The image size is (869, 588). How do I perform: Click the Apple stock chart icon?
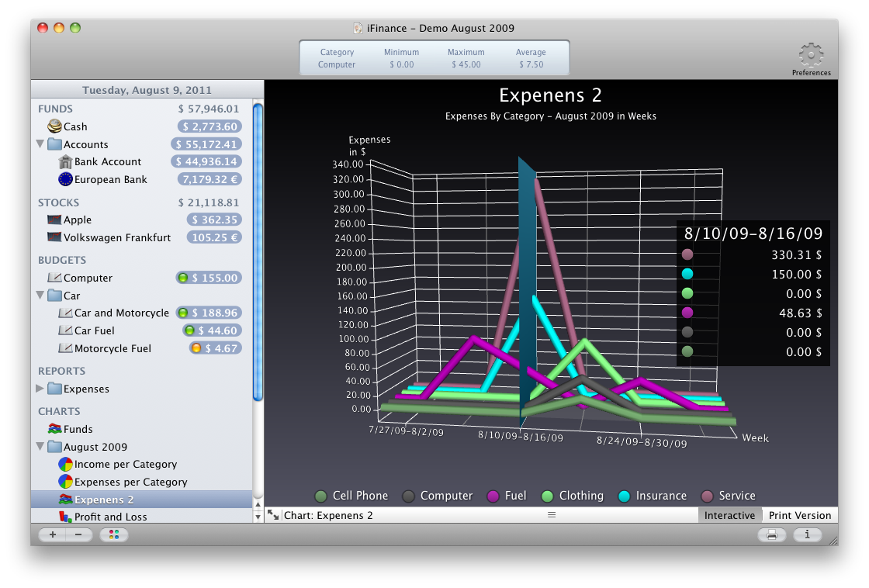[54, 220]
